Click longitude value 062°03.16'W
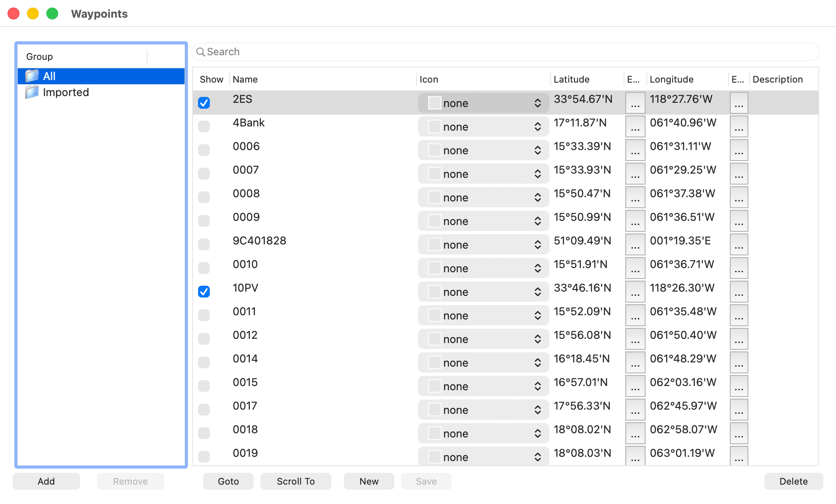 (x=683, y=382)
